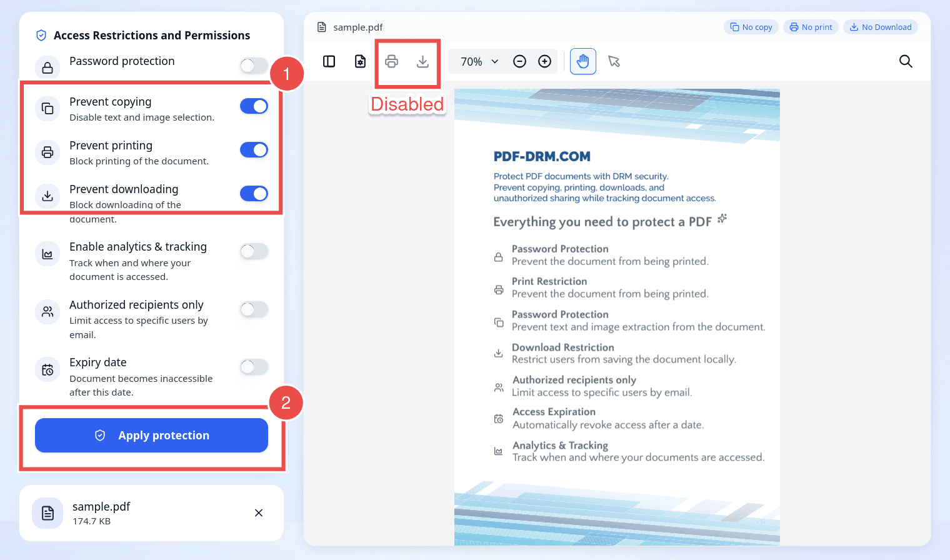Turn off Prevent copying toggle
This screenshot has height=560, width=950.
(x=254, y=106)
